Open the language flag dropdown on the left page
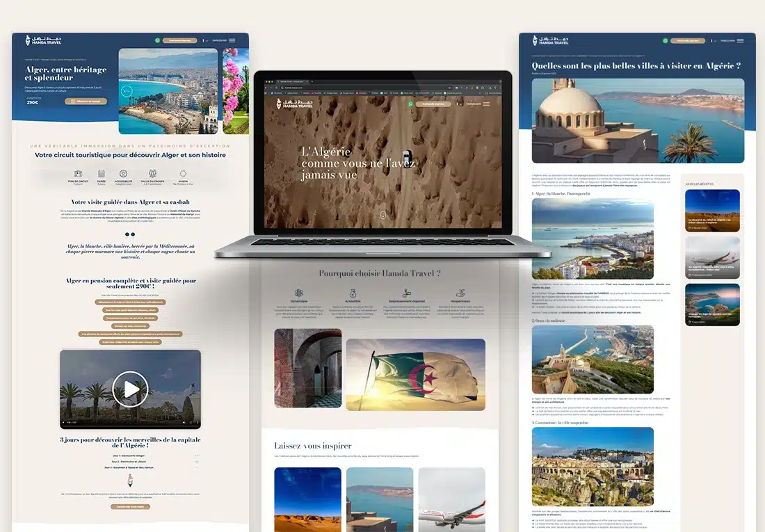765x532 pixels. tap(205, 41)
